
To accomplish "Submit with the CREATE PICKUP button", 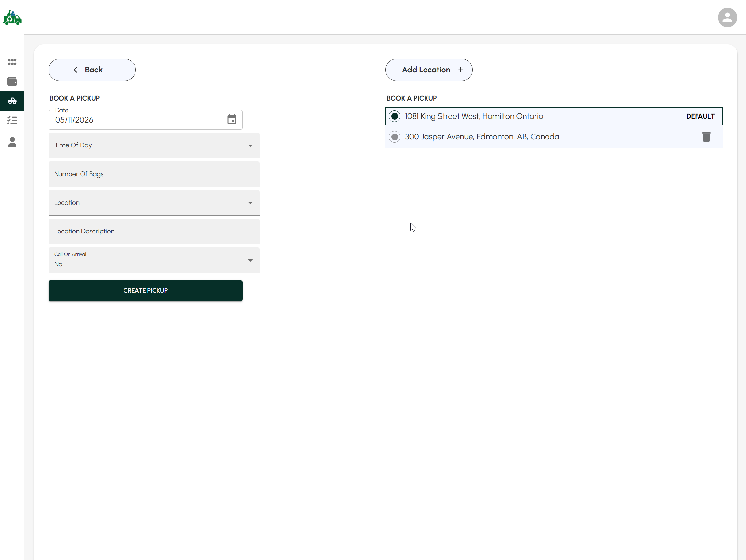I will pyautogui.click(x=146, y=291).
